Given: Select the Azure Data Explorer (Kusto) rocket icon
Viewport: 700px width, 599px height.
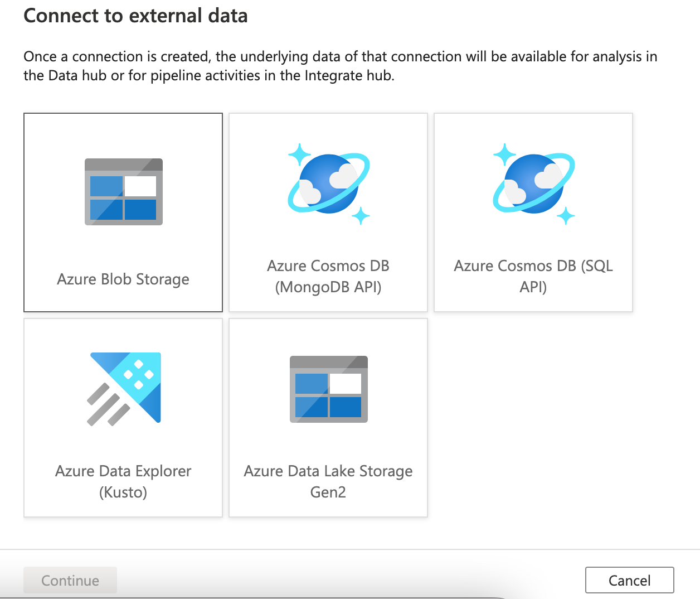Looking at the screenshot, I should click(123, 387).
